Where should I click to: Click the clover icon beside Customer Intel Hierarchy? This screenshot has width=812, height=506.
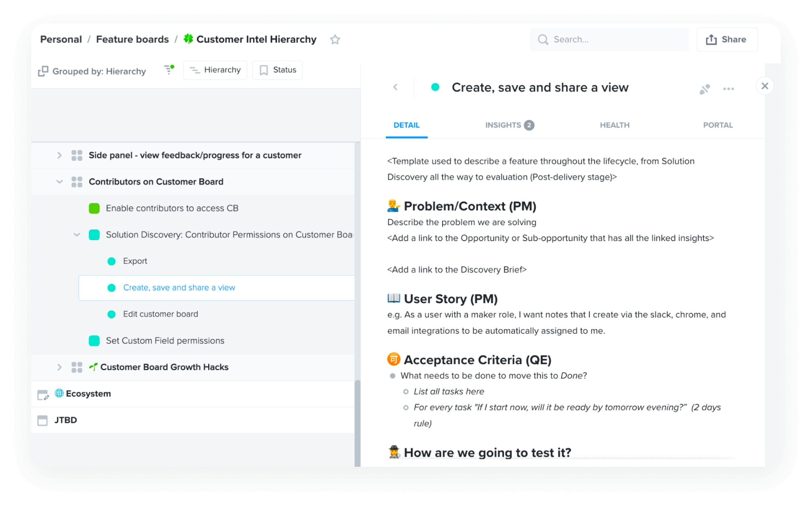click(188, 39)
